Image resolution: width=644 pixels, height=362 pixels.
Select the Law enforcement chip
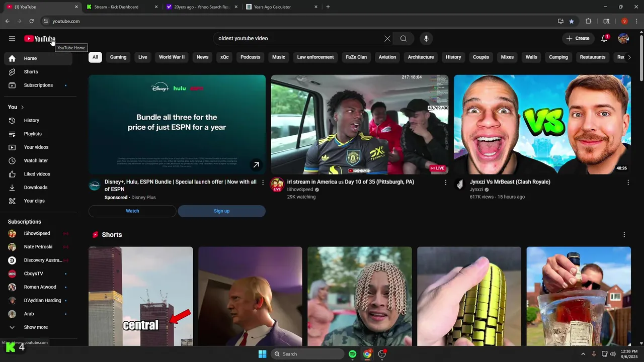point(315,57)
